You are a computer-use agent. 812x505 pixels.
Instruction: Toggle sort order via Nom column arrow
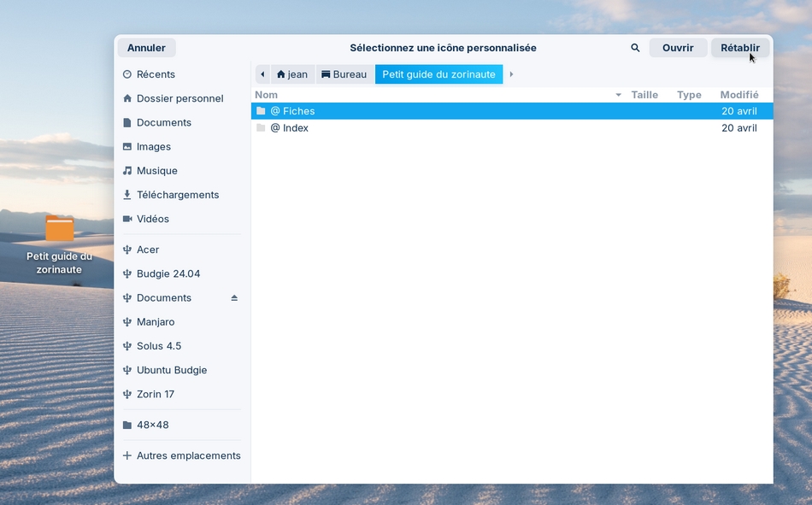(618, 95)
